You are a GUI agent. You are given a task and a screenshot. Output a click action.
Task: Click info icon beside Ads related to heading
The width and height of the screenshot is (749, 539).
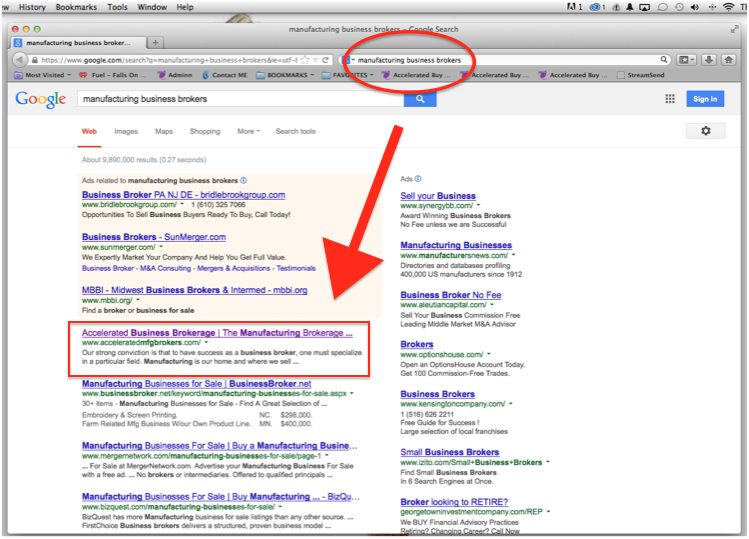coord(244,180)
